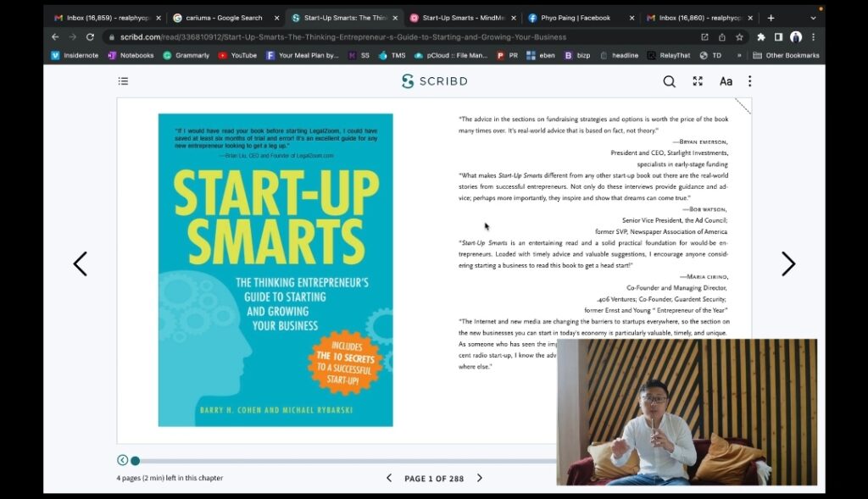
Task: Toggle the browser side panel
Action: 778,37
